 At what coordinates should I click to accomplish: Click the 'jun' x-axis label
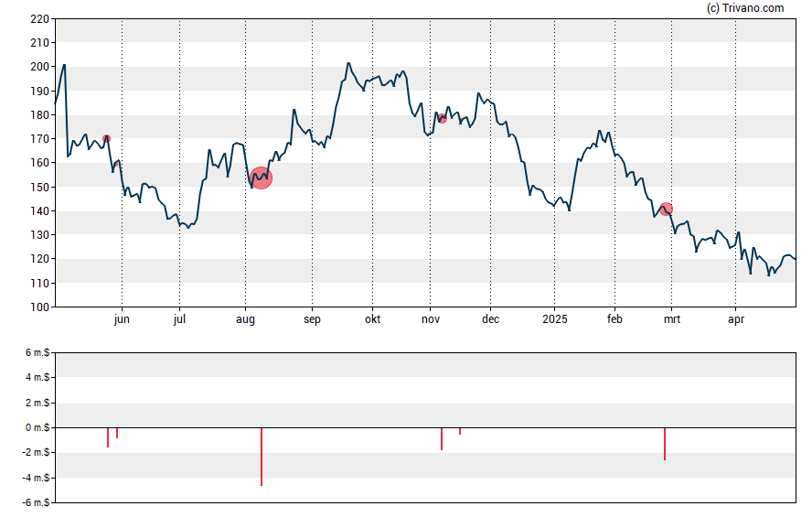pyautogui.click(x=122, y=319)
